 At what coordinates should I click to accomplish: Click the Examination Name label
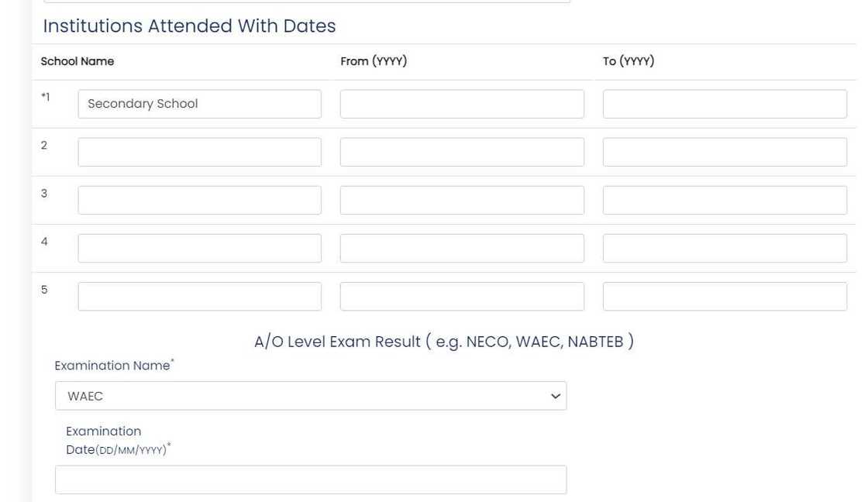tap(112, 366)
